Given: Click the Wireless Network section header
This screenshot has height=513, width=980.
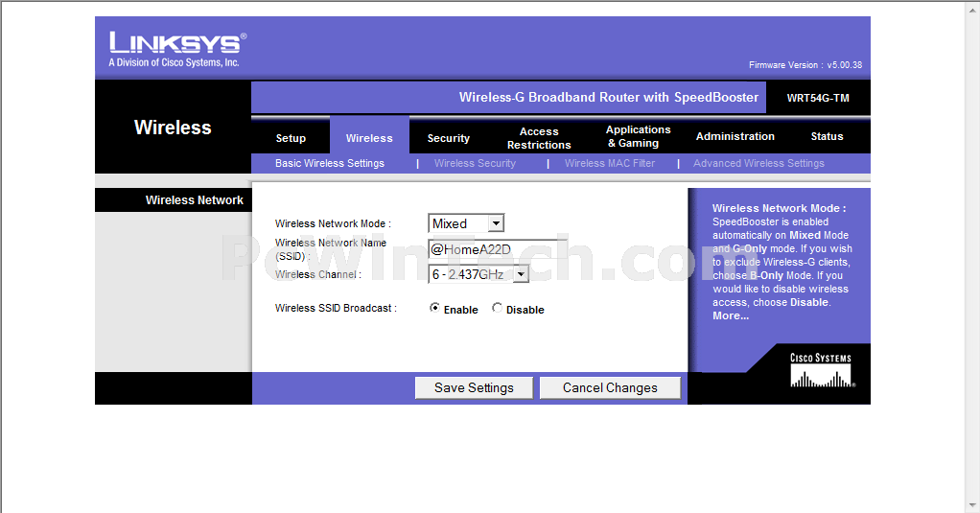Looking at the screenshot, I should click(x=195, y=200).
